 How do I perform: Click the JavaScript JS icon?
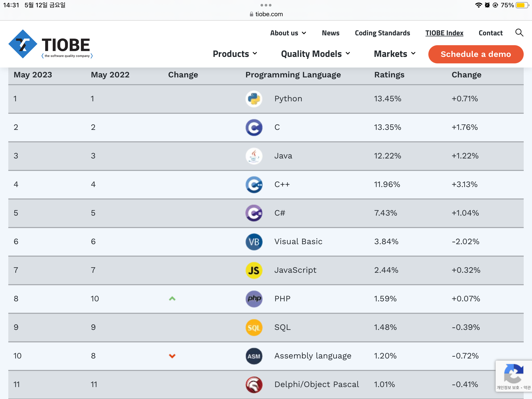(x=254, y=270)
